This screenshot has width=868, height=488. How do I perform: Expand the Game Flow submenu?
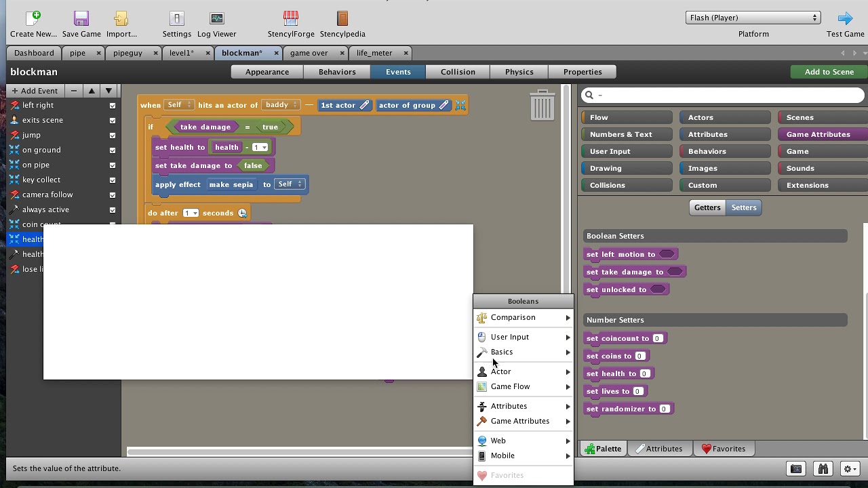click(x=523, y=386)
